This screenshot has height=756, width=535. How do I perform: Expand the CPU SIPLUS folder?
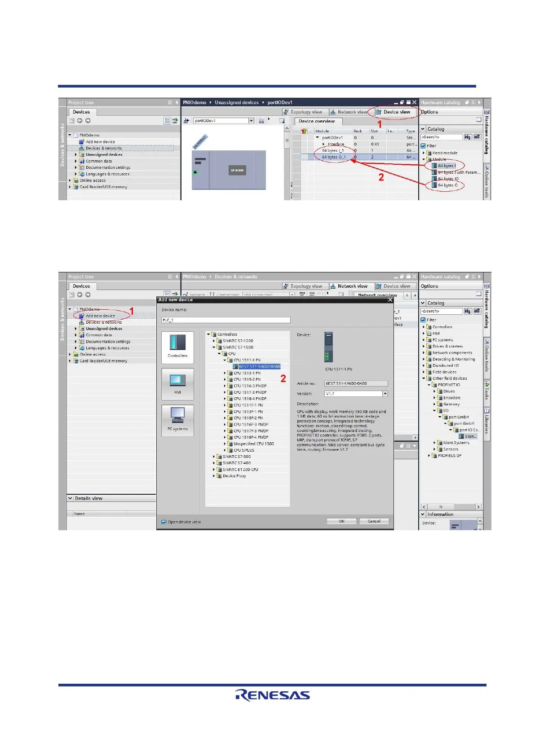(x=225, y=450)
